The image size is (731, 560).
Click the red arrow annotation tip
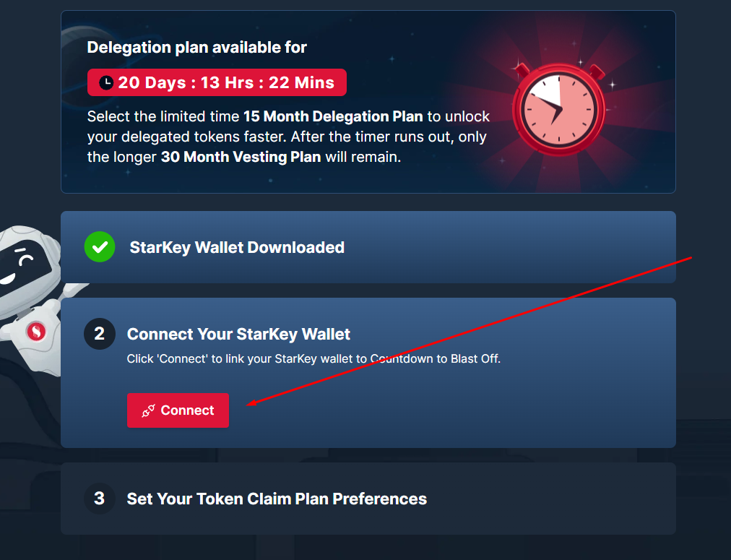pos(248,404)
